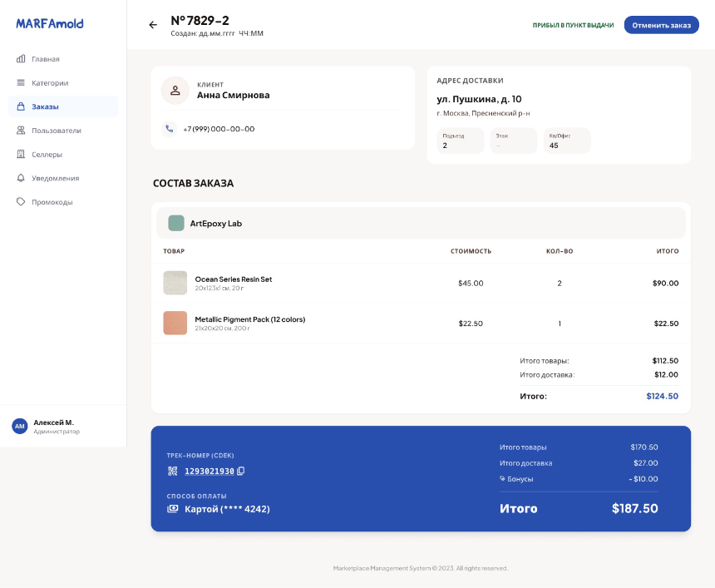Click the $12.00 delivery subtotal
Screen dimensions: 715x588
666,374
